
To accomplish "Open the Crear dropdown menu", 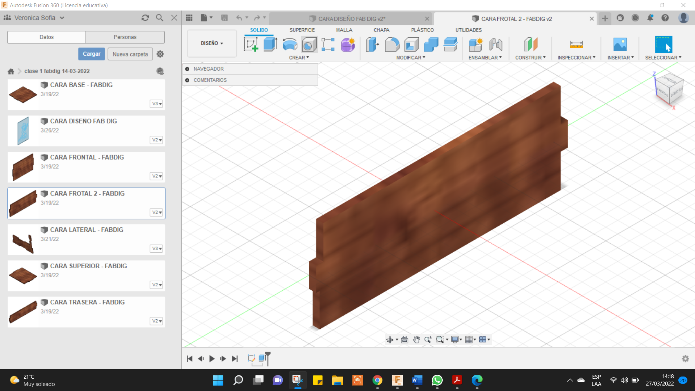I will (x=299, y=58).
